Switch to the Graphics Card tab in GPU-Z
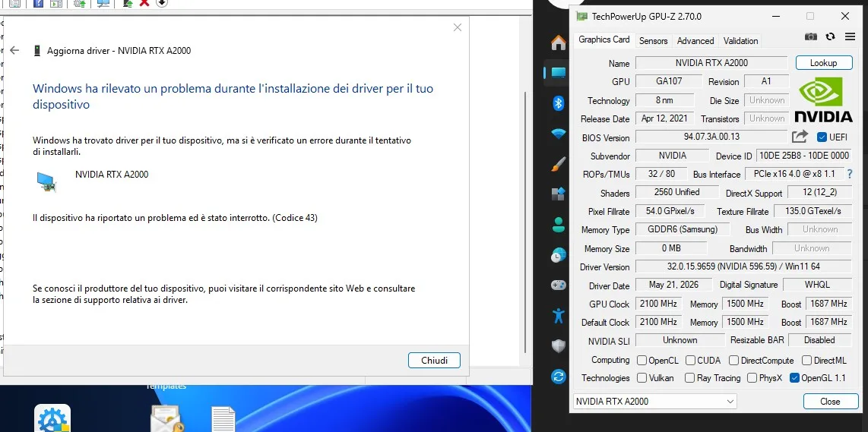The height and width of the screenshot is (432, 868). coord(604,39)
